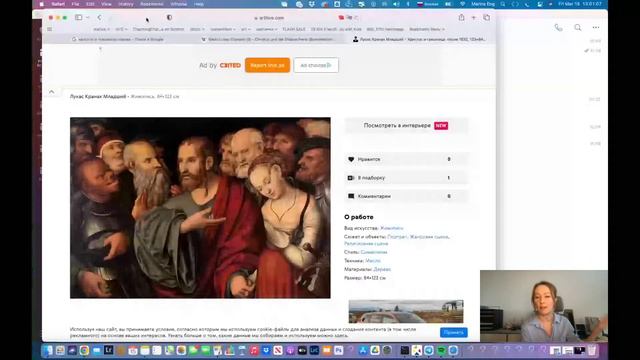Open Finder from the Dock

click(x=48, y=350)
